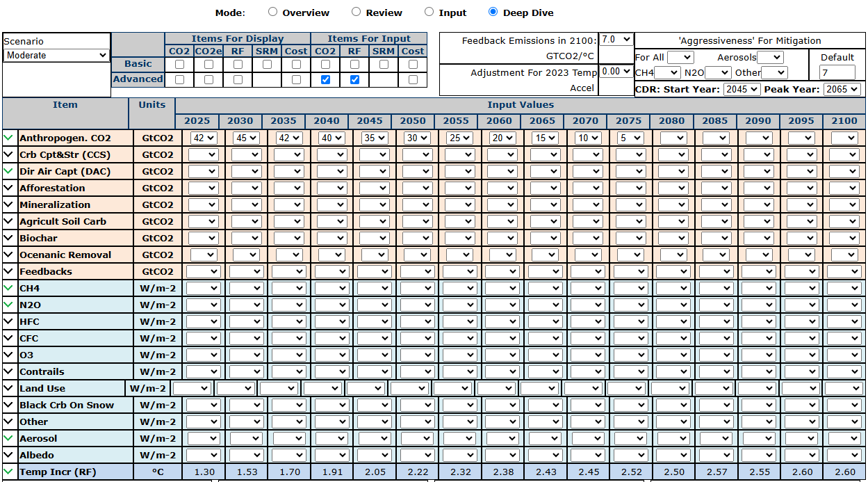Expand the Aerosol row chevron

(8, 438)
